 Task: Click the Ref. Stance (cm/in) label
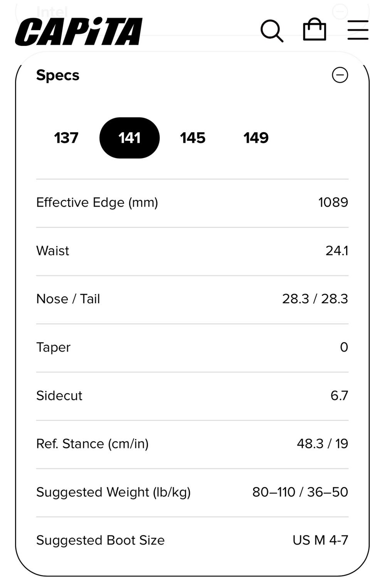coord(92,444)
